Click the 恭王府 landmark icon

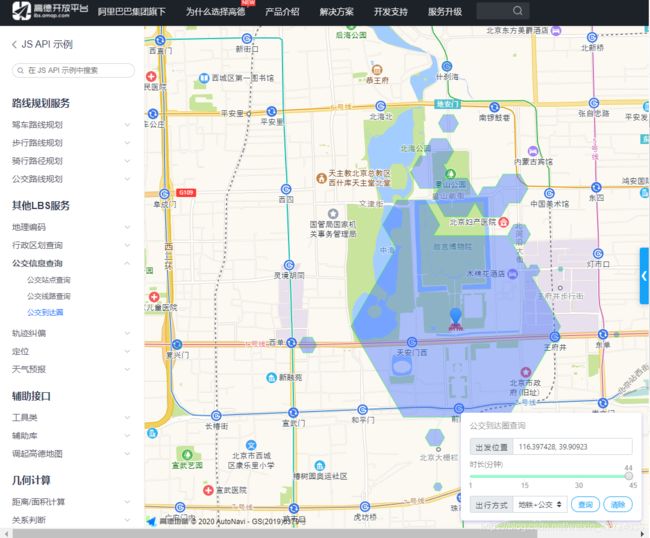(x=376, y=70)
